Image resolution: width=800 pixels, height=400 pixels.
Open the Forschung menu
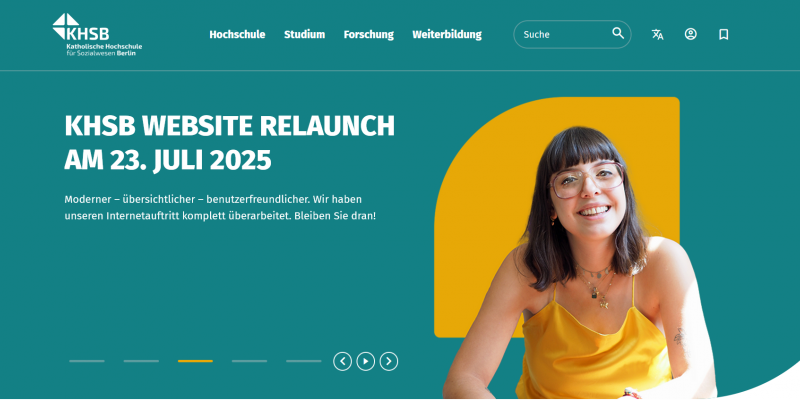pyautogui.click(x=369, y=35)
